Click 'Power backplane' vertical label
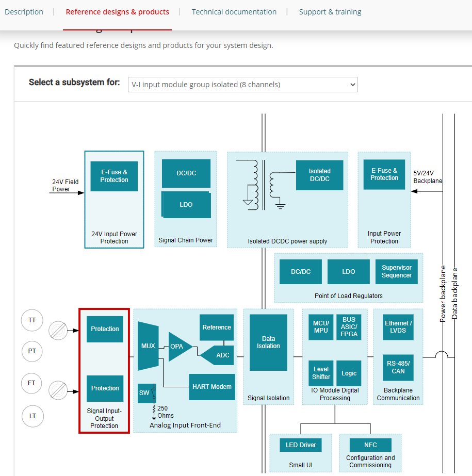This screenshot has width=472, height=476. tap(443, 293)
